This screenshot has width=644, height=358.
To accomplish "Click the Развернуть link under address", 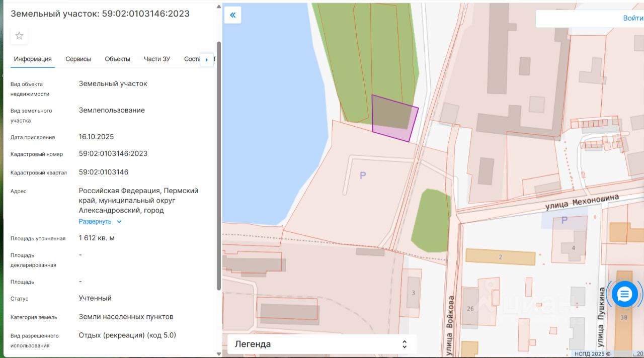I will point(95,222).
